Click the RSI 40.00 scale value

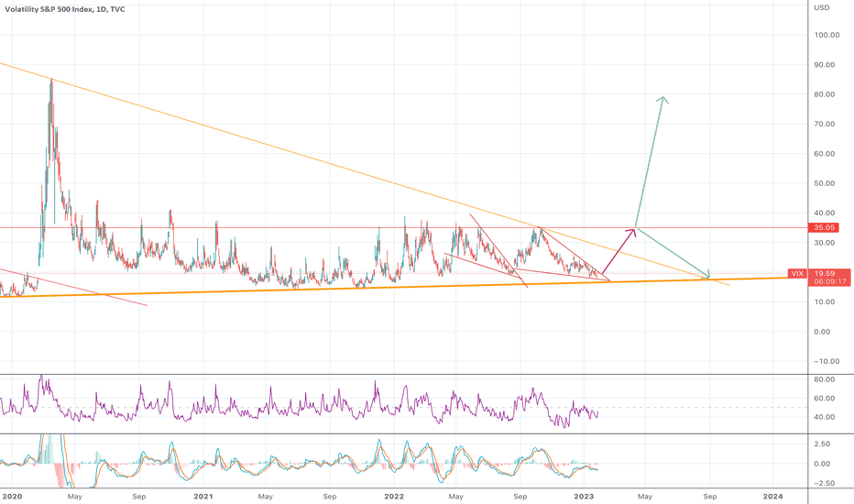[x=825, y=417]
